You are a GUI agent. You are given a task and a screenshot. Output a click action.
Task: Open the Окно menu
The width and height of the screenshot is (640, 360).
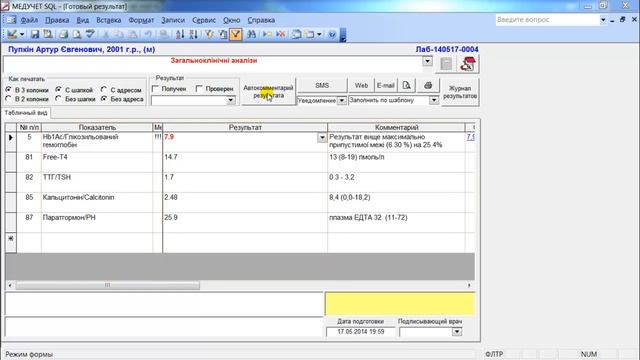(x=231, y=20)
